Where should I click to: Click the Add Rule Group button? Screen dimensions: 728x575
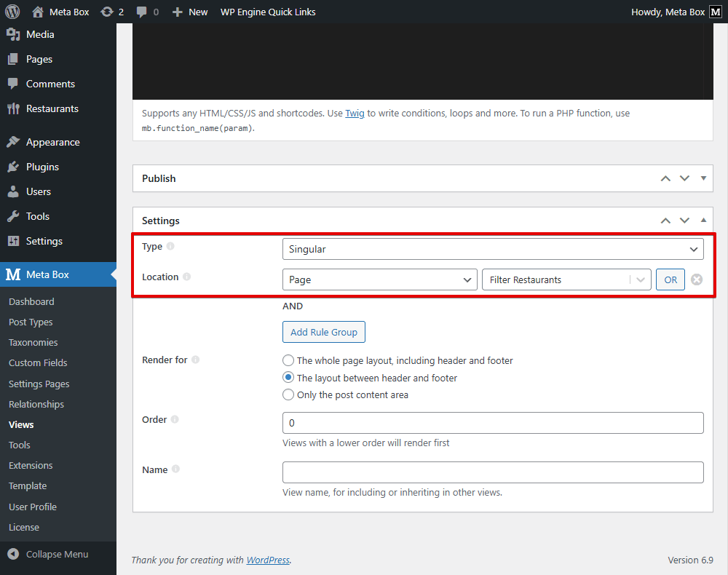[324, 332]
